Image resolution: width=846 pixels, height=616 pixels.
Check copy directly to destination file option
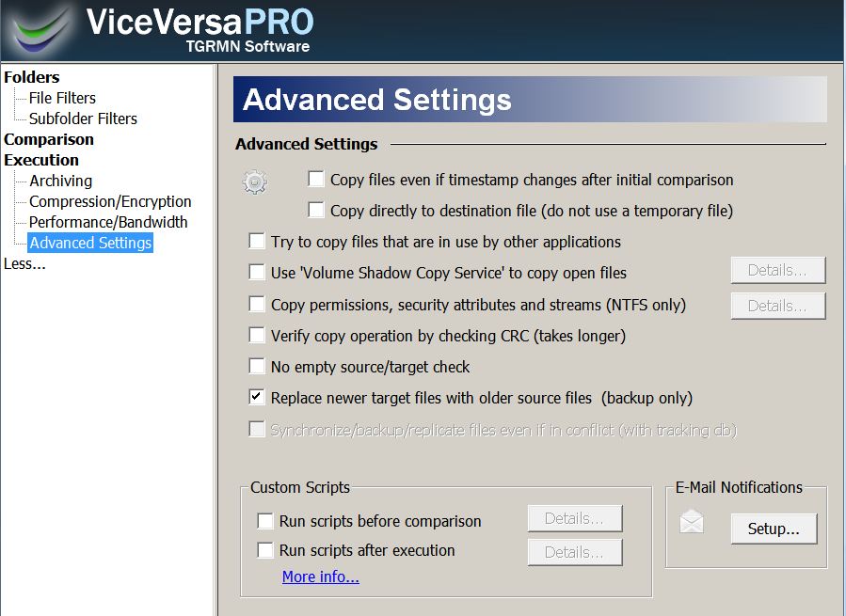(x=316, y=210)
